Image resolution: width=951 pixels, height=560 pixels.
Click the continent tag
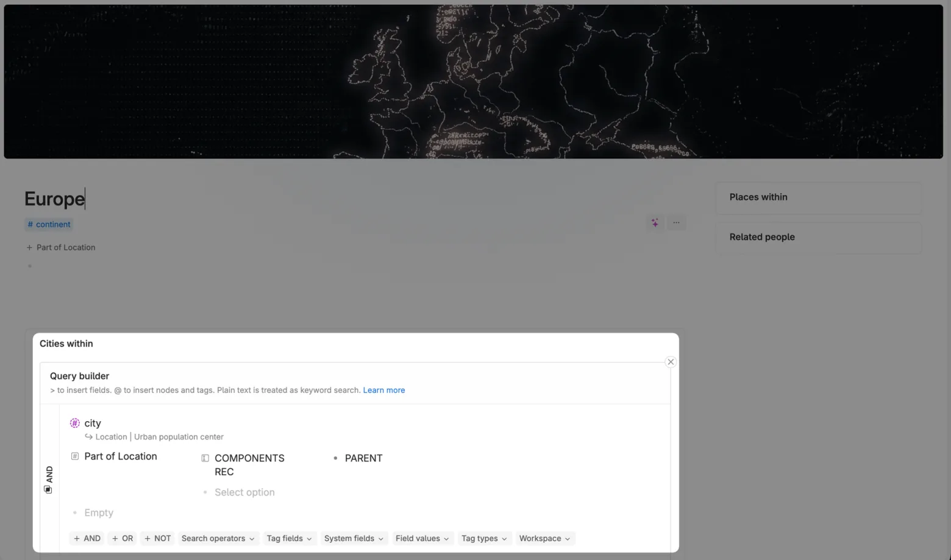tap(49, 224)
